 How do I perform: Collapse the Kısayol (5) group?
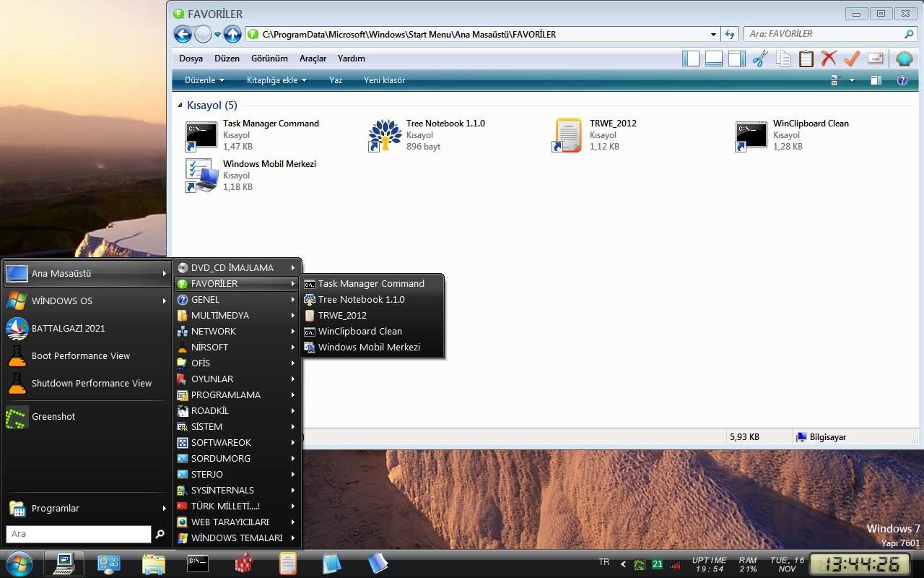pyautogui.click(x=180, y=105)
